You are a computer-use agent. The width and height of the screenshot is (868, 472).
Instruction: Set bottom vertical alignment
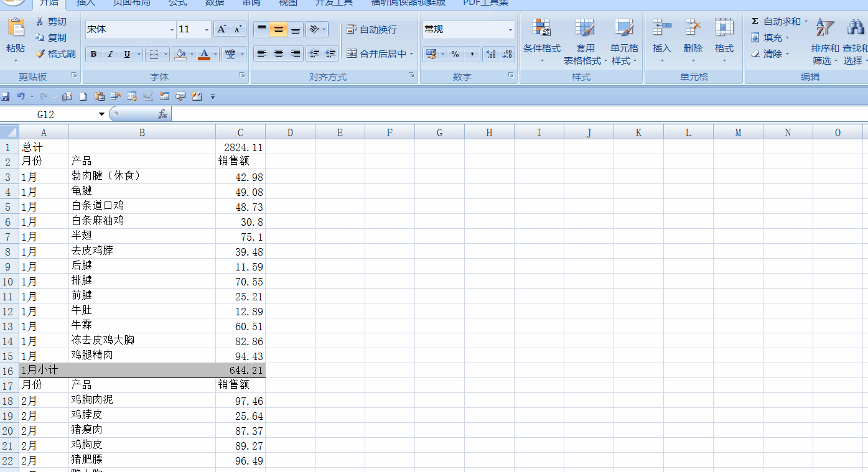(296, 29)
